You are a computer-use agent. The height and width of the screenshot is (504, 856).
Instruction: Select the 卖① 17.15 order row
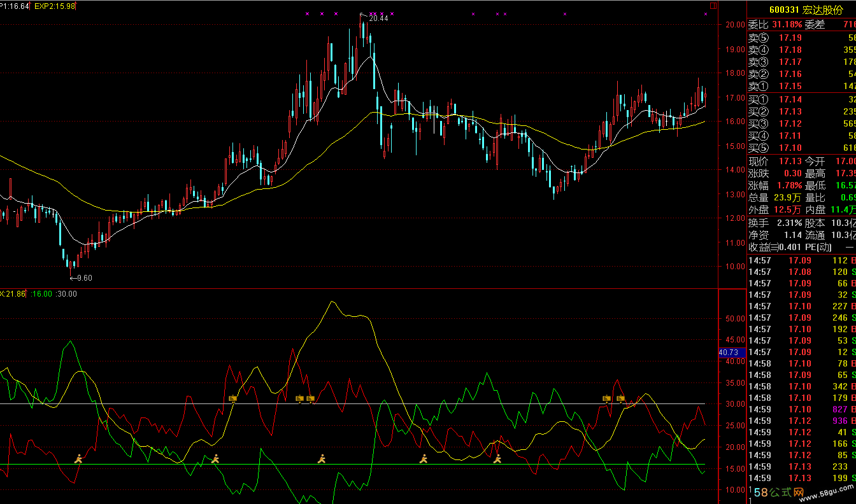(802, 87)
